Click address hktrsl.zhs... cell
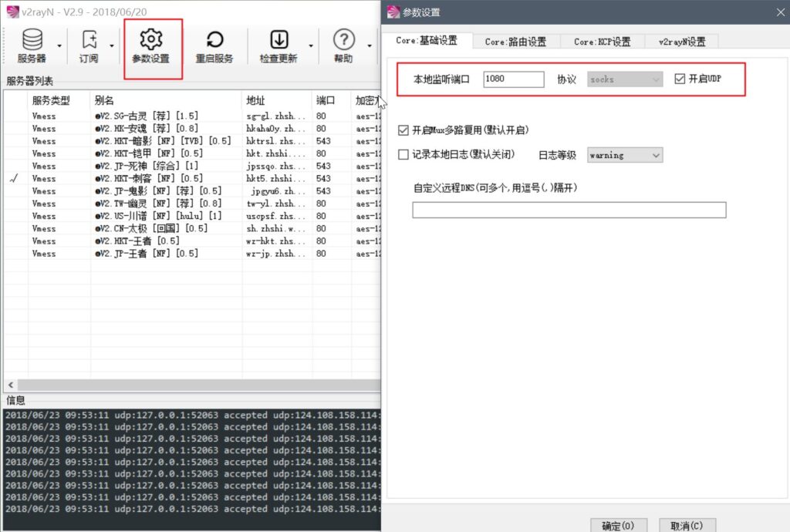Image resolution: width=790 pixels, height=532 pixels. 275,141
